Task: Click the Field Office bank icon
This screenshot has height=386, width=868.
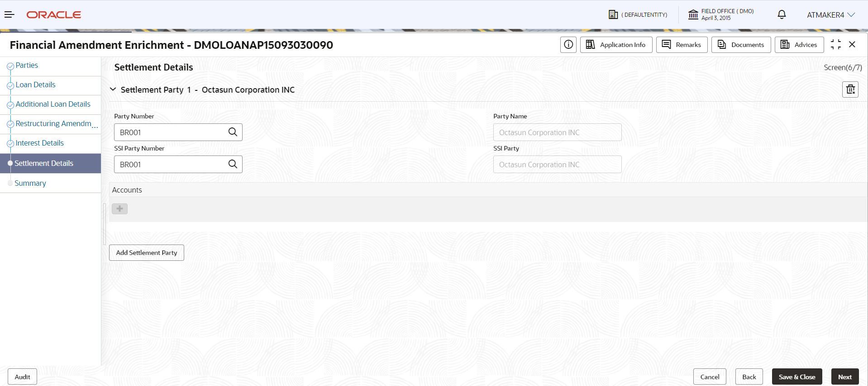Action: [x=693, y=14]
